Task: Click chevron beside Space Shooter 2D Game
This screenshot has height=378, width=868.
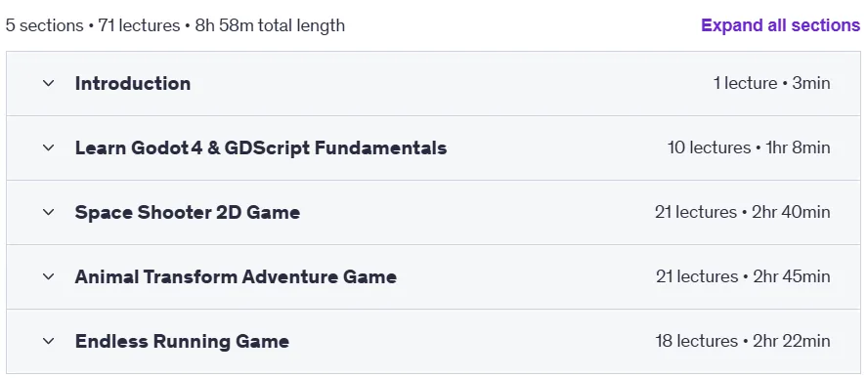Action: pos(49,213)
